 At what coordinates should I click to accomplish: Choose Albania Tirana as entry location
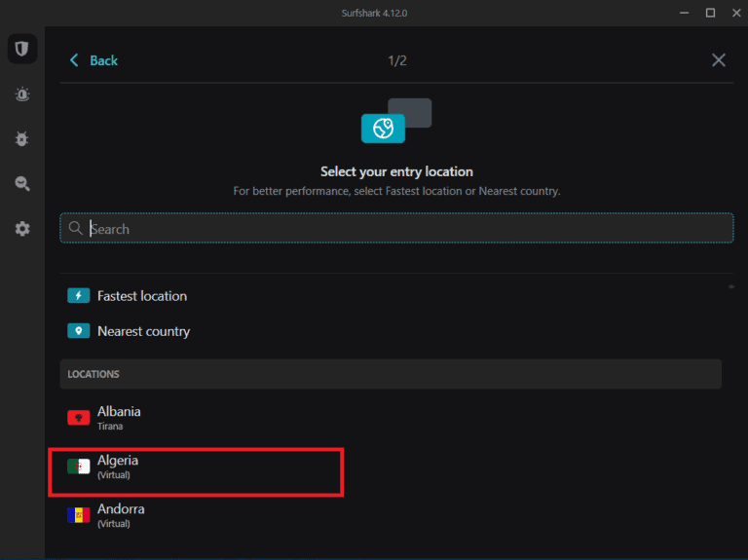[391, 418]
